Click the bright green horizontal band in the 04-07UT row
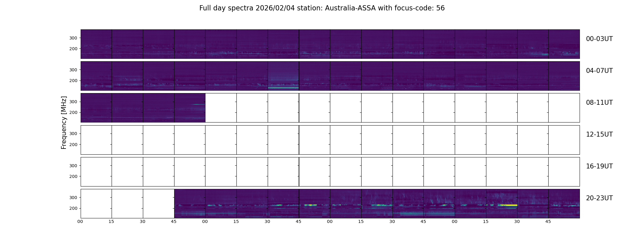This screenshot has height=245, width=644. coord(283,88)
